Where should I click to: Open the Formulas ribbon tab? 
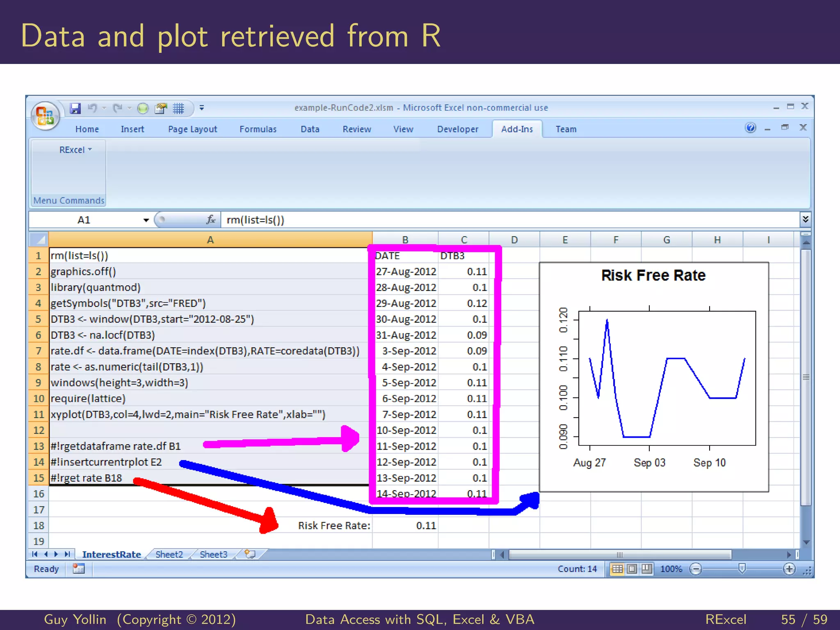click(x=258, y=129)
